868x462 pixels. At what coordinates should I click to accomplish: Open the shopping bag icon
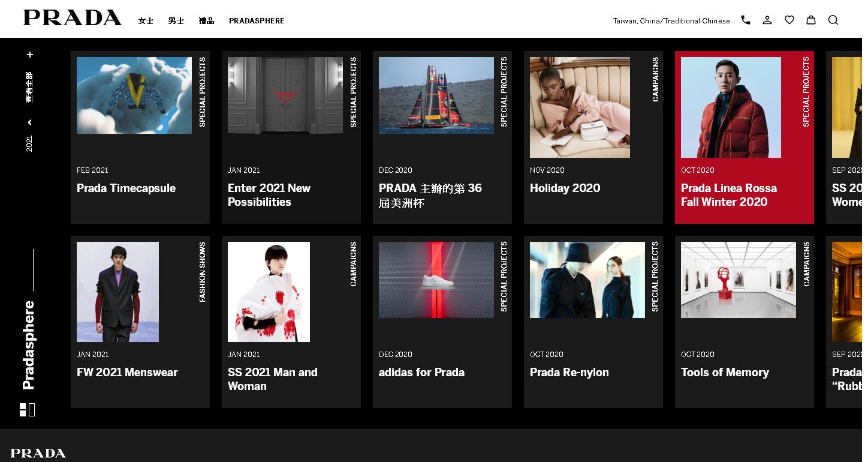tap(811, 20)
